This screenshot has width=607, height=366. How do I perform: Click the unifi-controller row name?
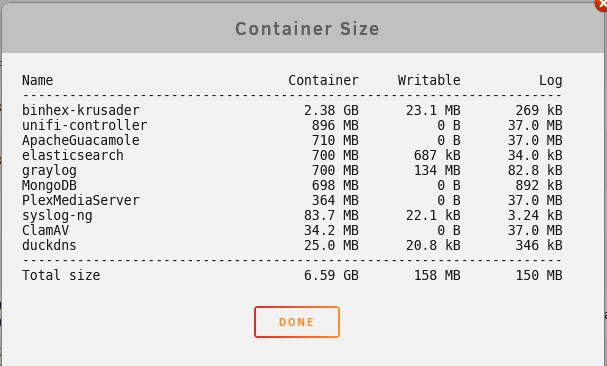[84, 125]
